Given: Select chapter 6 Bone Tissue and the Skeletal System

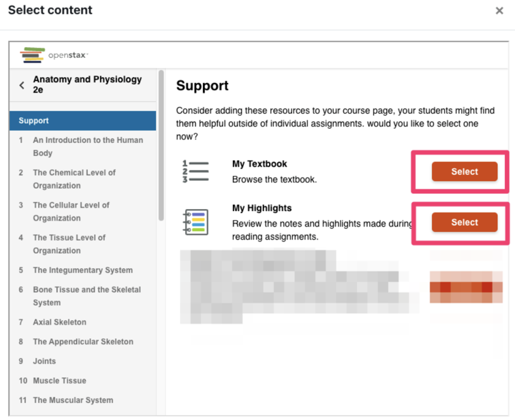Looking at the screenshot, I should [87, 296].
